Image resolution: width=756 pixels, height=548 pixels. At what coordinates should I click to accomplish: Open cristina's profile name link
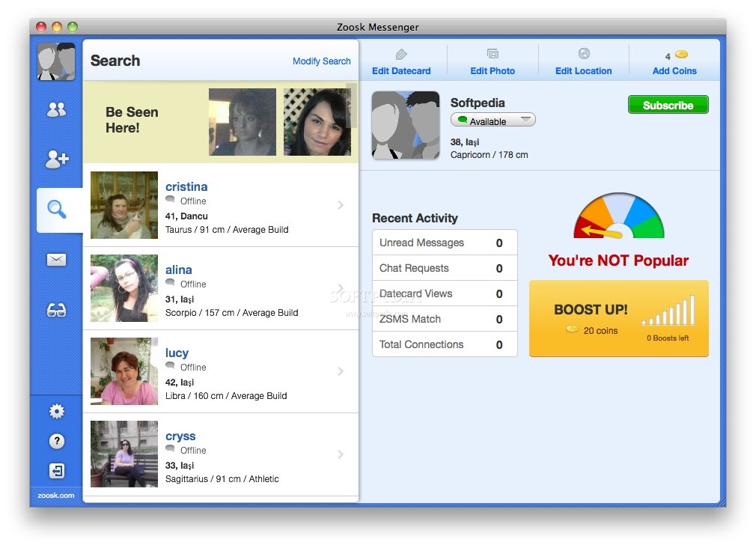[186, 186]
